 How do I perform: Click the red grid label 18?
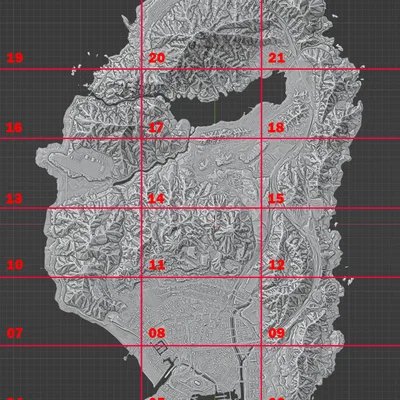pos(276,127)
